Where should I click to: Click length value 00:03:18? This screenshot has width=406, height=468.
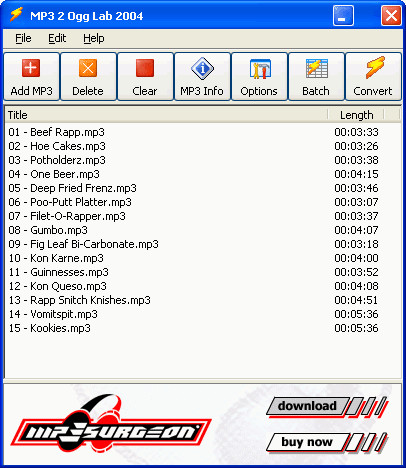coord(356,244)
